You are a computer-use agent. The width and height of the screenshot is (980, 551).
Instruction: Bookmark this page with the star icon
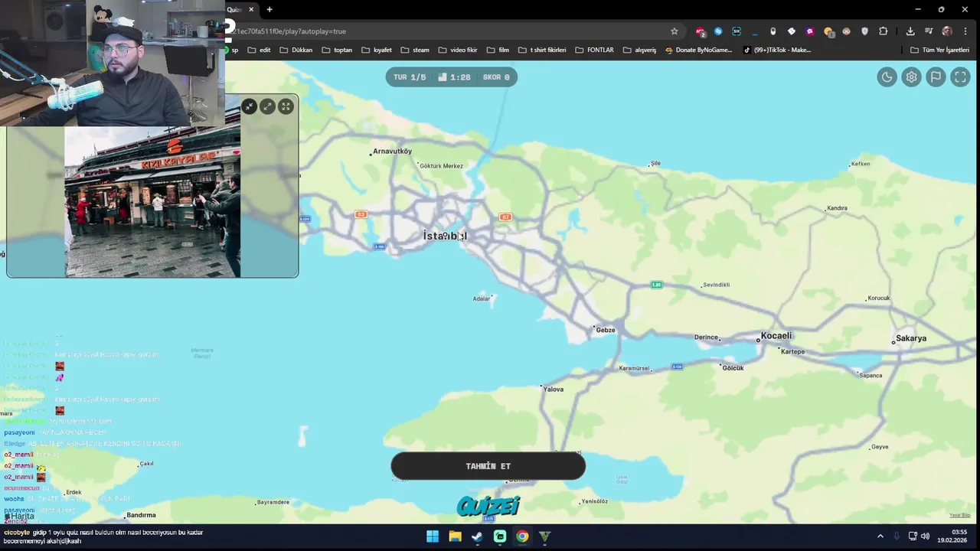click(675, 31)
